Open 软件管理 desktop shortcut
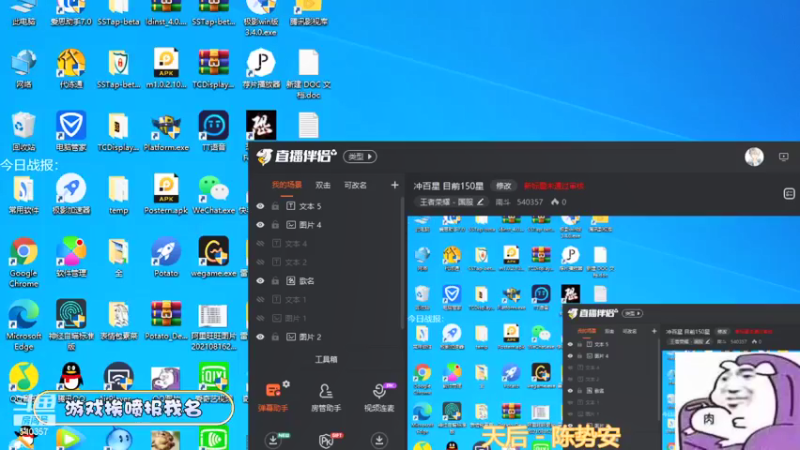Image resolution: width=800 pixels, height=450 pixels. coord(71,257)
